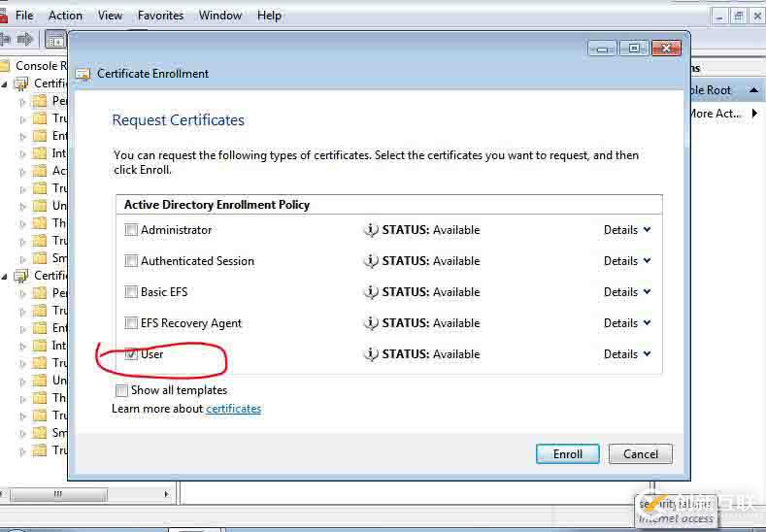Click the upper Certificates snap-in icon
Image resolution: width=766 pixels, height=532 pixels.
coord(21,83)
